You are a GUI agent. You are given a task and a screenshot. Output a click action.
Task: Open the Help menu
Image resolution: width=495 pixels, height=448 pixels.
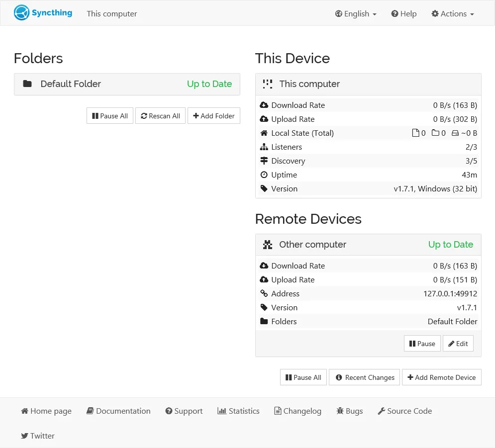(x=403, y=14)
